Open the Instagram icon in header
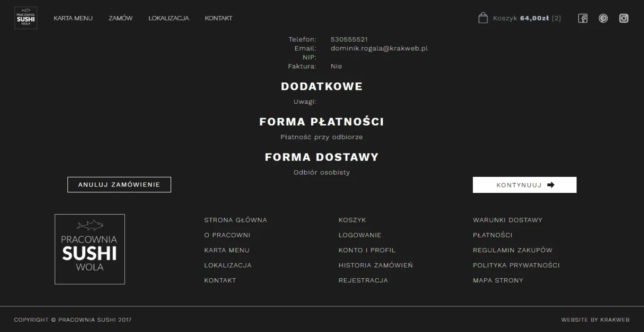This screenshot has width=644, height=332. pos(624,18)
